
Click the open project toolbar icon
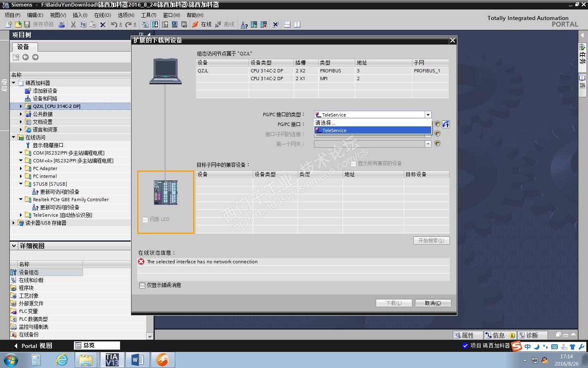(x=18, y=25)
